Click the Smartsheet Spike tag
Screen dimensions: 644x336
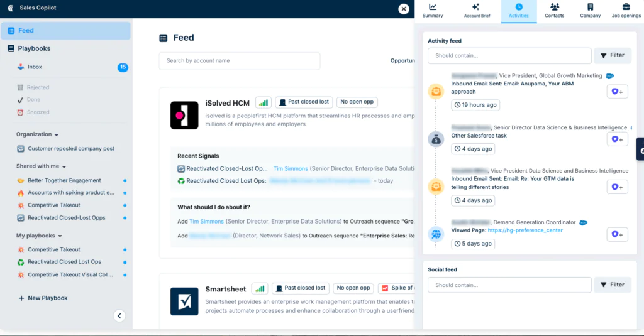pos(397,288)
